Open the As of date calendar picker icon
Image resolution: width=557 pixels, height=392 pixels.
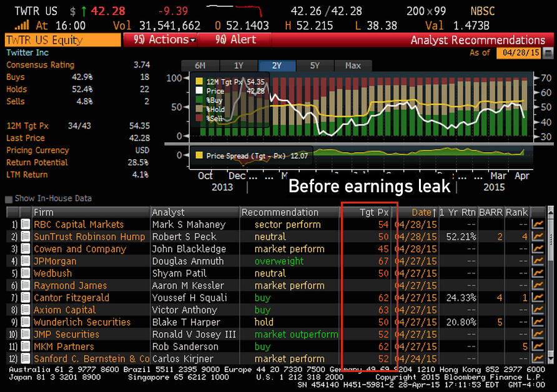(x=548, y=53)
